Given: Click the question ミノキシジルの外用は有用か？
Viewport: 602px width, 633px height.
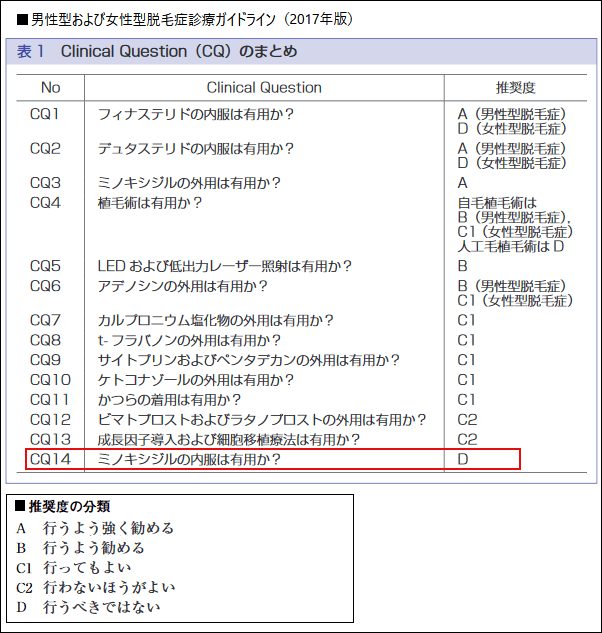Looking at the screenshot, I should (x=189, y=183).
